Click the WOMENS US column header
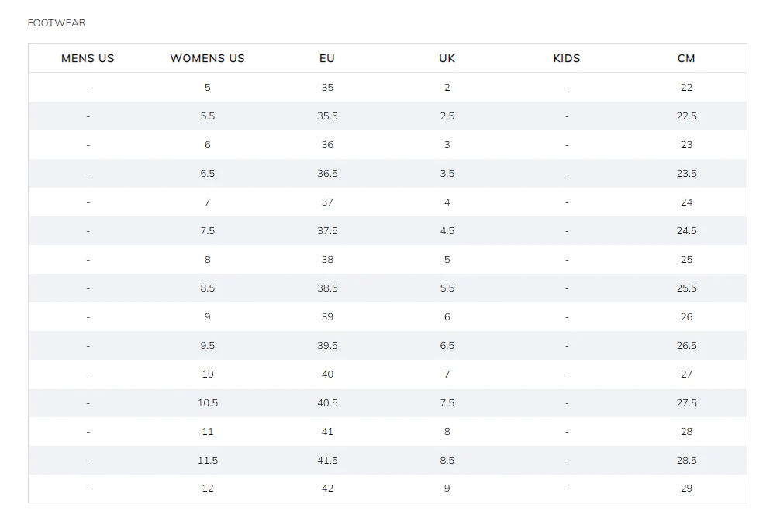The image size is (780, 532). click(x=208, y=58)
